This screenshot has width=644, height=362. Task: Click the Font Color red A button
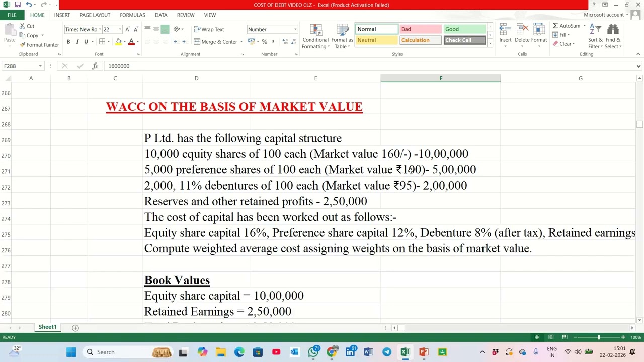pos(131,42)
